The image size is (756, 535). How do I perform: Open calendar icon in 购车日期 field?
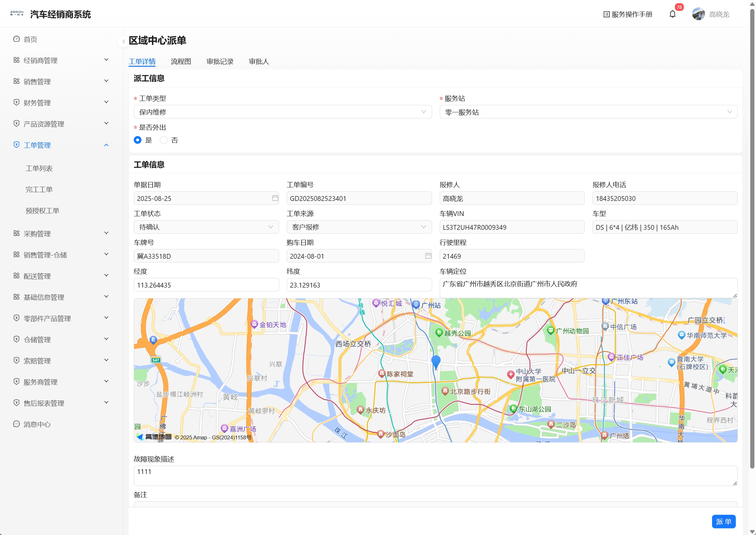click(428, 256)
